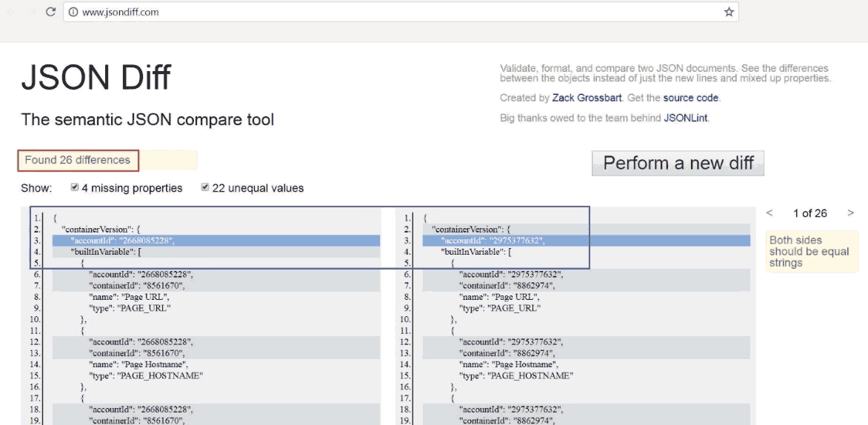The width and height of the screenshot is (868, 425).
Task: Select the highlighted accountId 2668085228 line on left
Action: pyautogui.click(x=216, y=241)
